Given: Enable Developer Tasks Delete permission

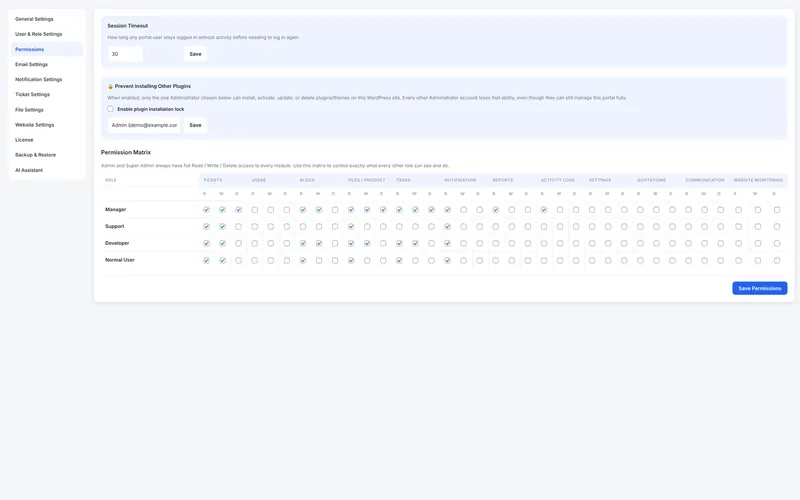Looking at the screenshot, I should [x=431, y=243].
